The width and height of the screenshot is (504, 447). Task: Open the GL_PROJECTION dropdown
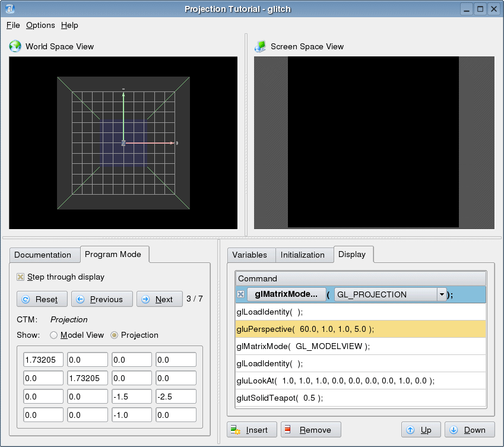pyautogui.click(x=442, y=294)
